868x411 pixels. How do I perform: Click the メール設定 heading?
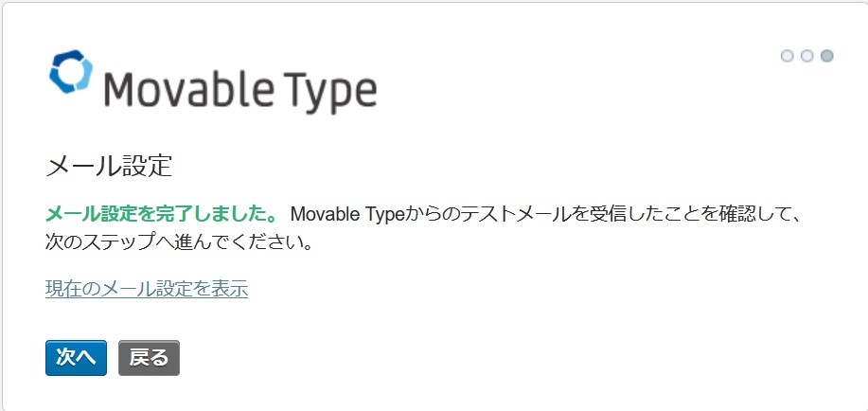(x=109, y=166)
